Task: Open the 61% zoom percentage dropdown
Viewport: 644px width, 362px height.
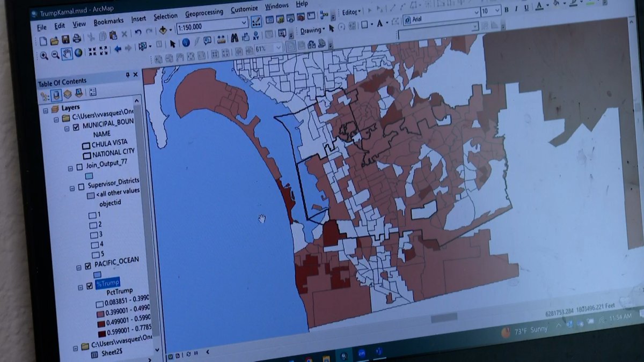Action: point(279,47)
